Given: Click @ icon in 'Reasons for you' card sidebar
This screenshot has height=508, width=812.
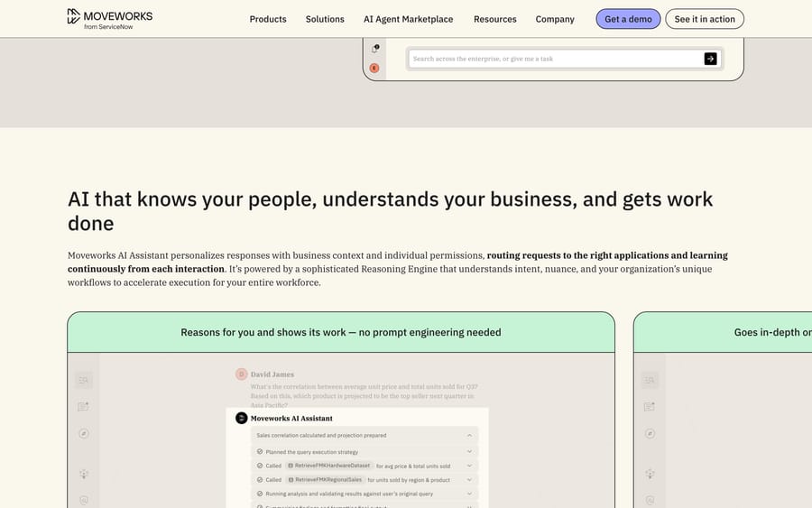Looking at the screenshot, I should coord(84,500).
